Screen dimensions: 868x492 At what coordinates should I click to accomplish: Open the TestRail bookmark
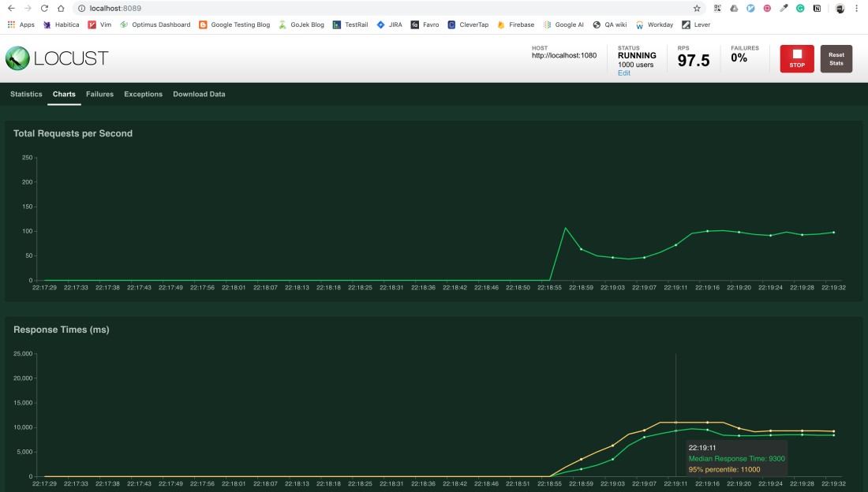pyautogui.click(x=350, y=24)
